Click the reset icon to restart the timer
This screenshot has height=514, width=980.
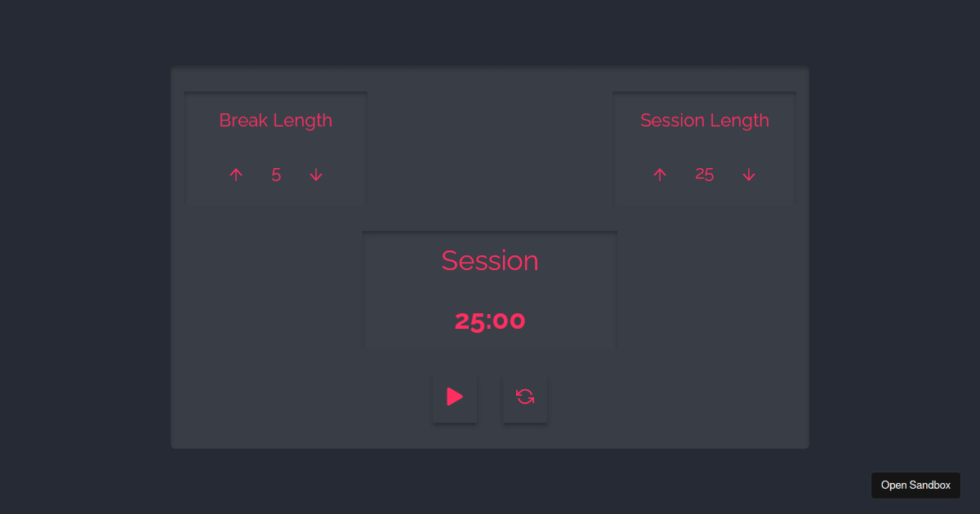[x=524, y=397]
